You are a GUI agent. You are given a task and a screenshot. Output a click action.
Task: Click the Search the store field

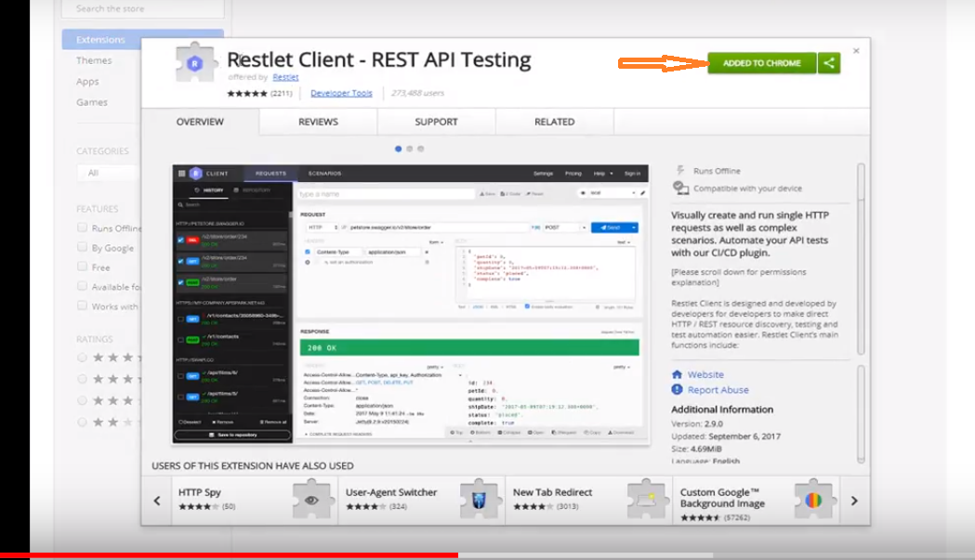[x=143, y=8]
